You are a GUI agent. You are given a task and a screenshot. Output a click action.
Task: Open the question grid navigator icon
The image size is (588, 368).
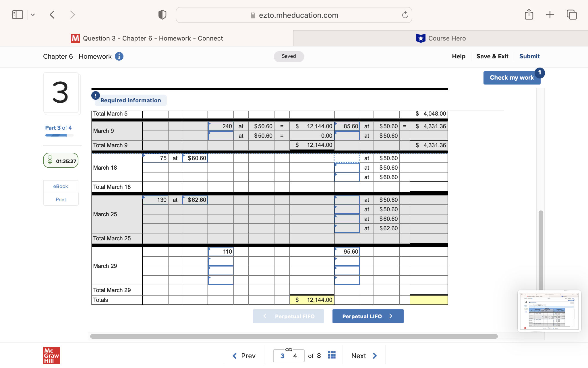tap(332, 355)
